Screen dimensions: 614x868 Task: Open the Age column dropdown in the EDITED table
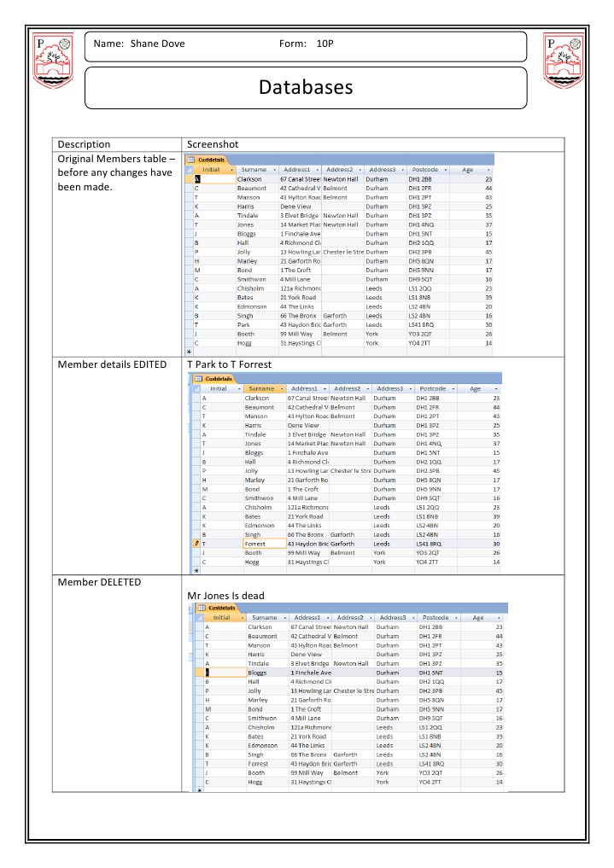(x=496, y=388)
